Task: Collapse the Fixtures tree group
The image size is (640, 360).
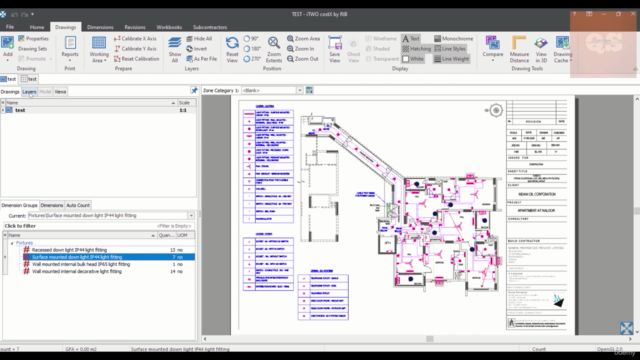Action: [12, 243]
